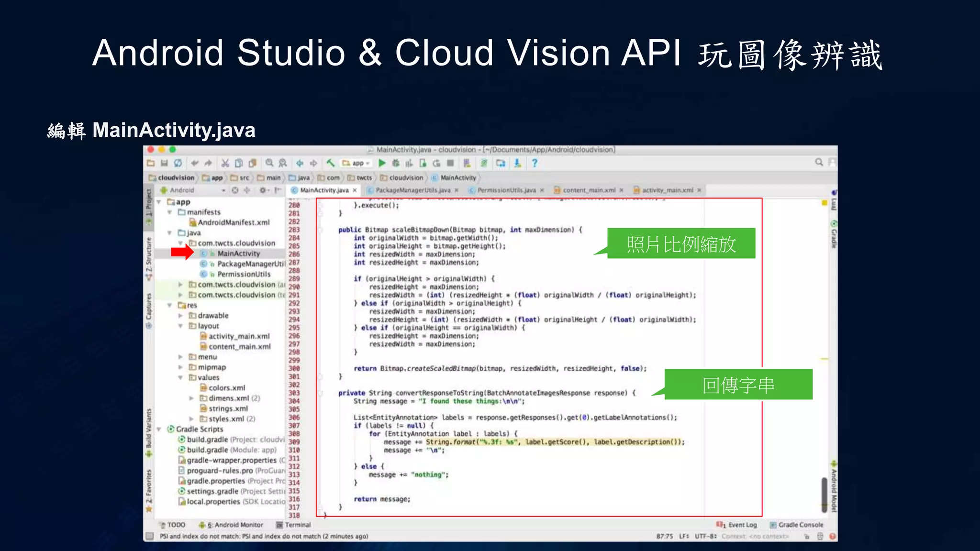980x551 pixels.
Task: Close the MainActivity.java tab
Action: [355, 190]
